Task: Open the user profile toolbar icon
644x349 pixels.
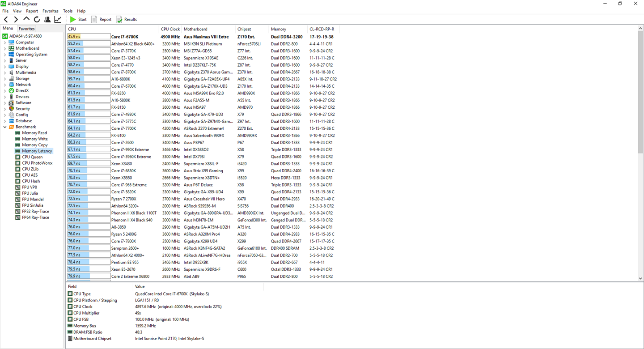Action: 47,19
